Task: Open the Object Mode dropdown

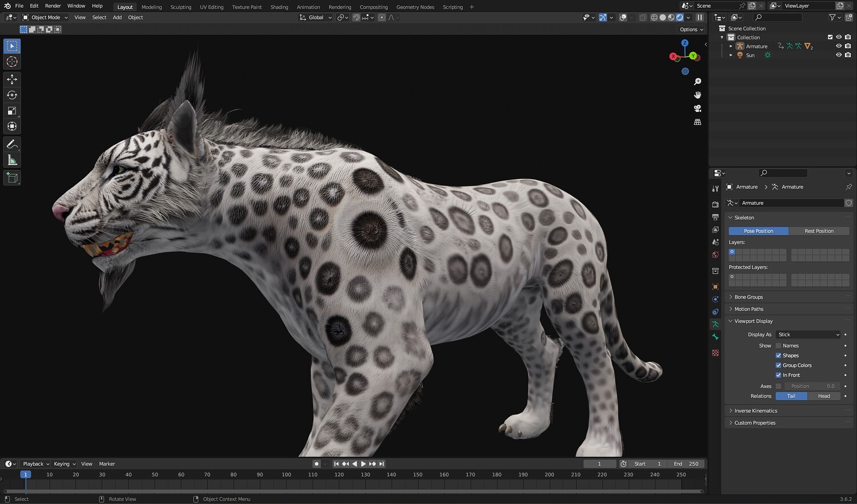Action: 45,18
